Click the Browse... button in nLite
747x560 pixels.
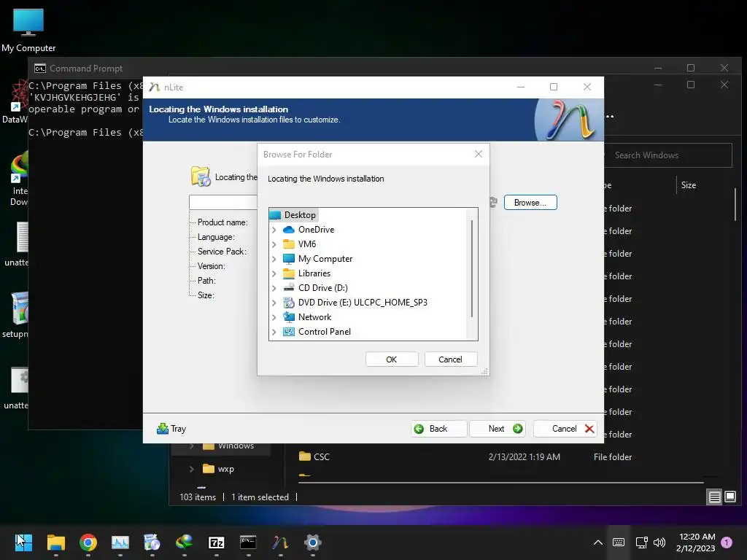click(530, 203)
